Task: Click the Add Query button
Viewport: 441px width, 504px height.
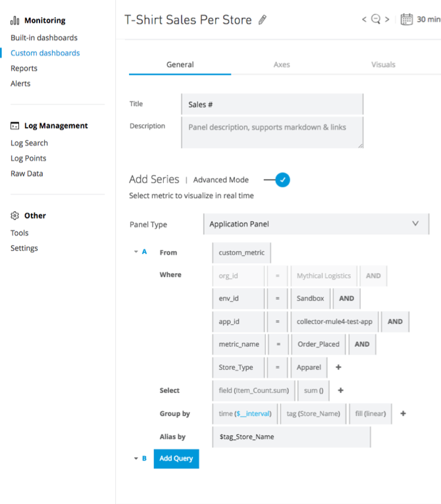Action: coord(176,459)
